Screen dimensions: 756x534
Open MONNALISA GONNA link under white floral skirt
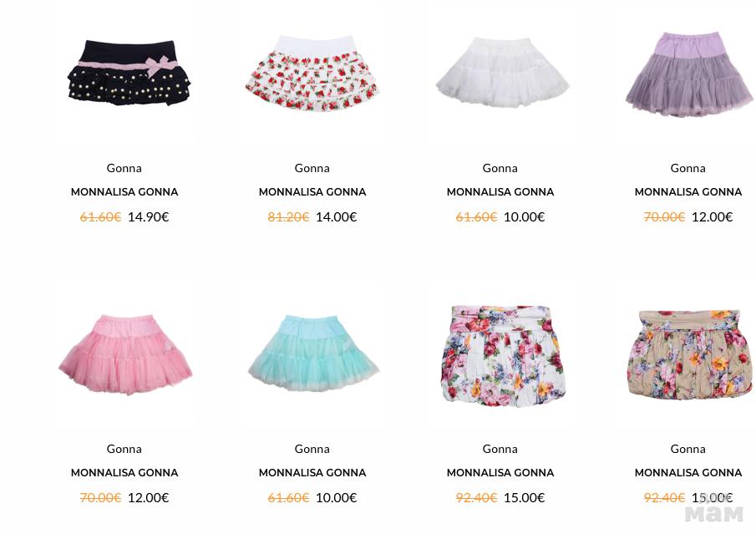tap(500, 473)
